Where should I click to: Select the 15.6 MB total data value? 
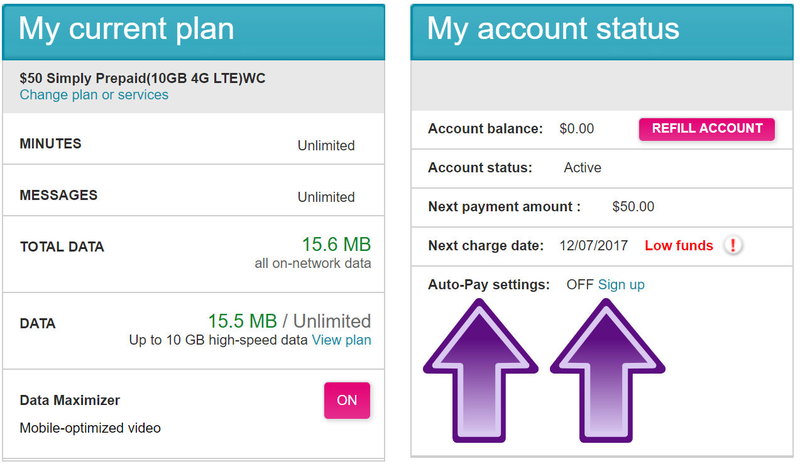[336, 244]
